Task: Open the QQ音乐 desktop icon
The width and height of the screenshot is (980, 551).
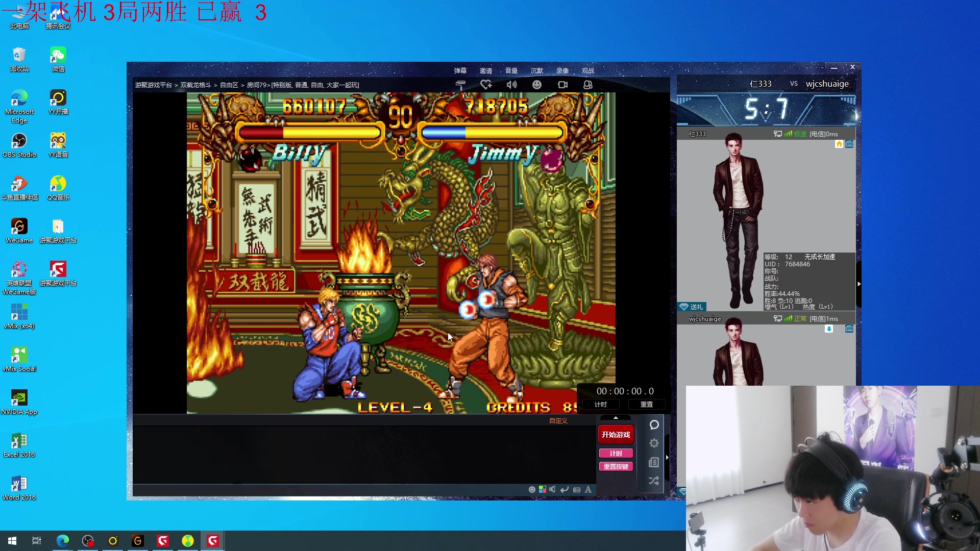Action: click(x=58, y=188)
